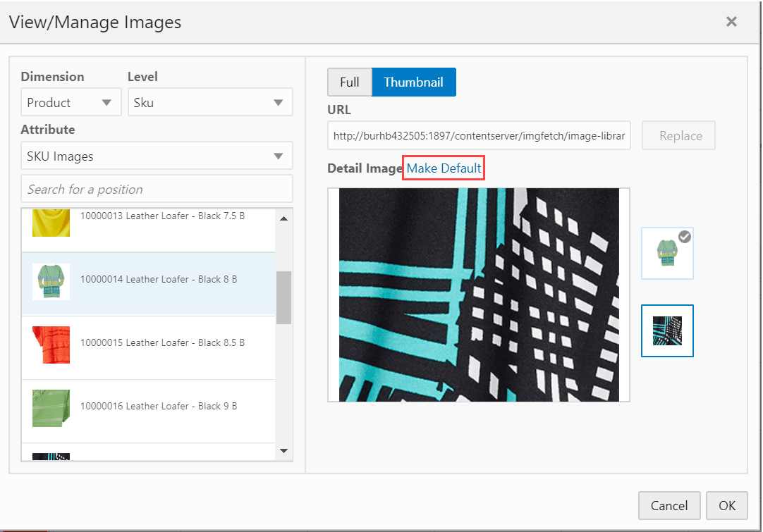Screen dimensions: 763x532
Task: Confirm changes with the OK button
Action: tap(726, 505)
